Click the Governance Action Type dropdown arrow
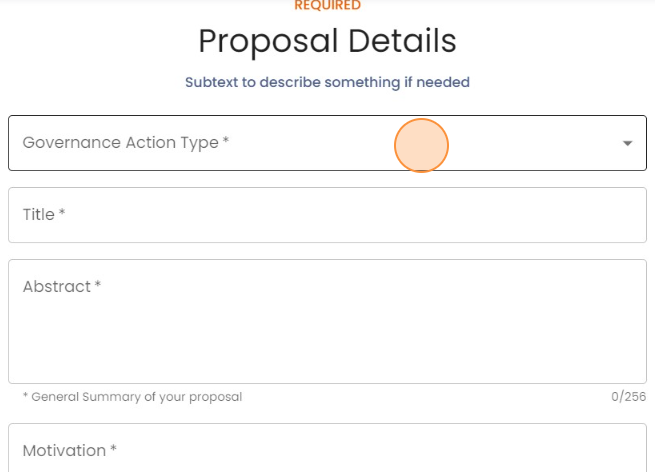 click(x=627, y=143)
